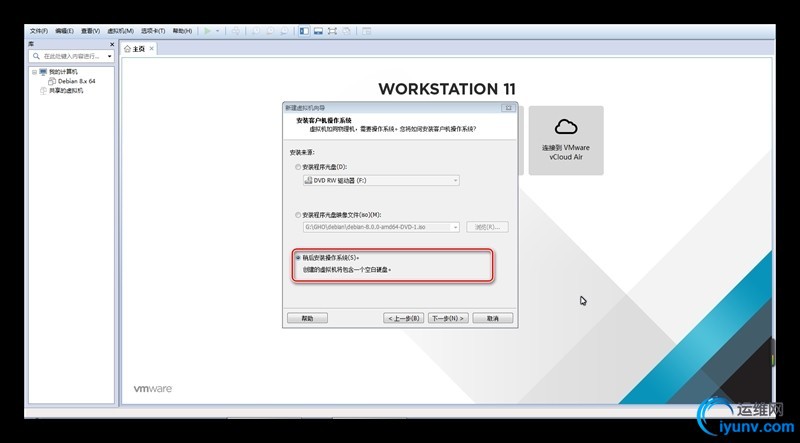
Task: Collapse the 我的计算机 tree node
Action: pyautogui.click(x=34, y=72)
